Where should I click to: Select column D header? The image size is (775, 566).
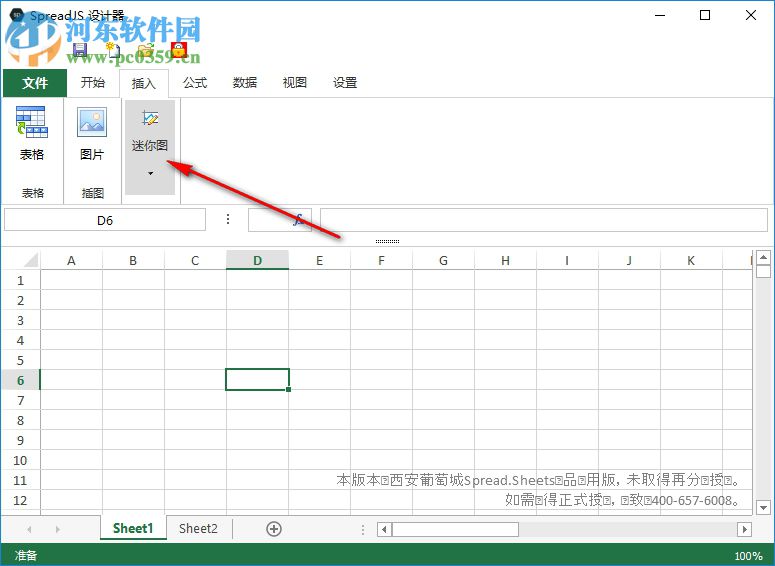[x=258, y=261]
